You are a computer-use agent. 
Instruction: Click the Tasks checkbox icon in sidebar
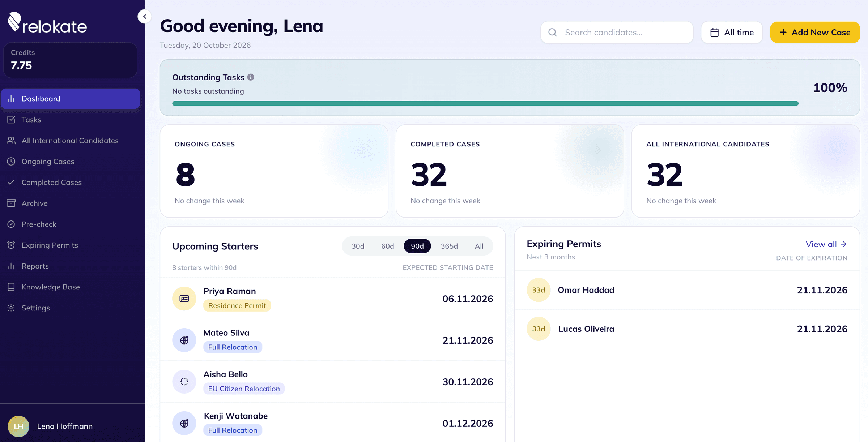(11, 120)
